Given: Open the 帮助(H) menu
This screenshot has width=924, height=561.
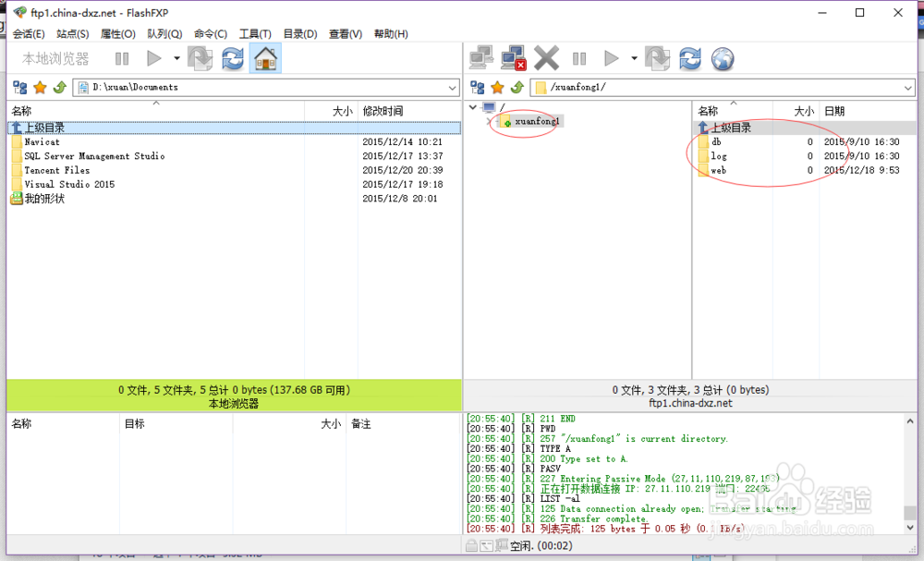Looking at the screenshot, I should [391, 34].
